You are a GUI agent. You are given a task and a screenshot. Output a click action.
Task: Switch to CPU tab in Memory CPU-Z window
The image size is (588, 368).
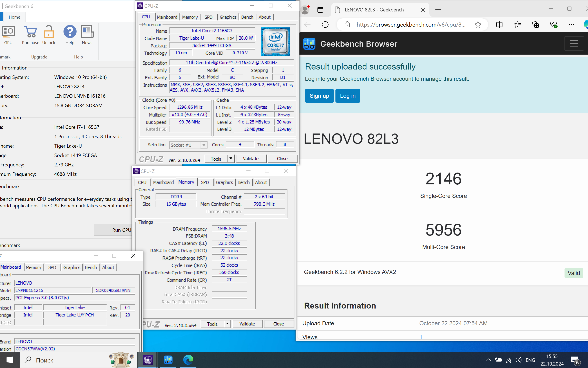tap(142, 182)
